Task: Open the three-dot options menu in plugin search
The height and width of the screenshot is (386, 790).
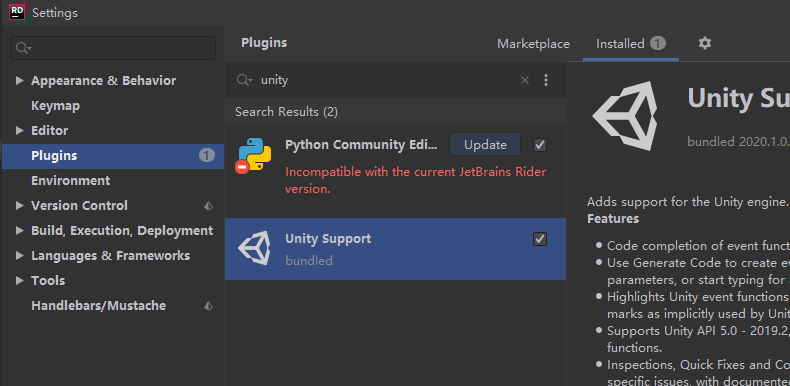Action: point(546,80)
